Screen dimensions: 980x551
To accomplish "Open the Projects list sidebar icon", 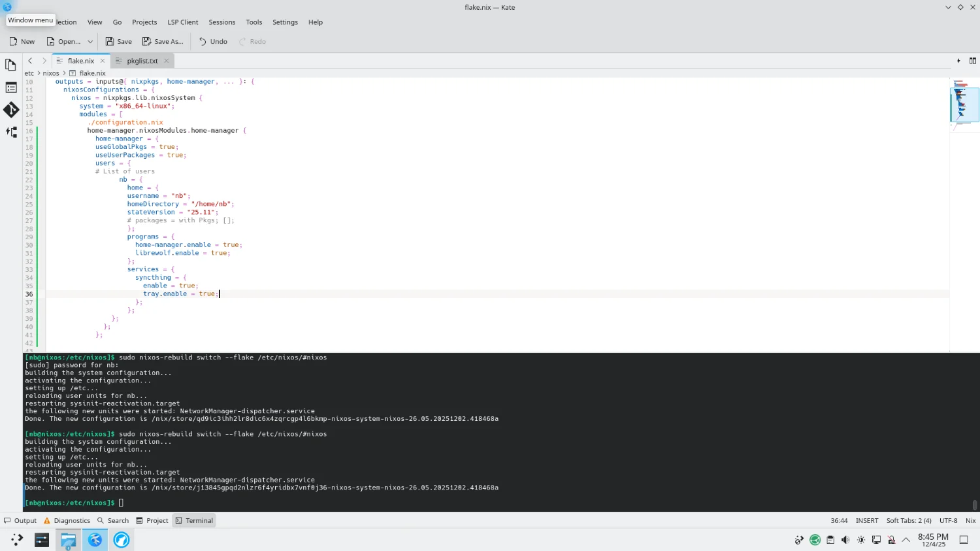I will [10, 88].
